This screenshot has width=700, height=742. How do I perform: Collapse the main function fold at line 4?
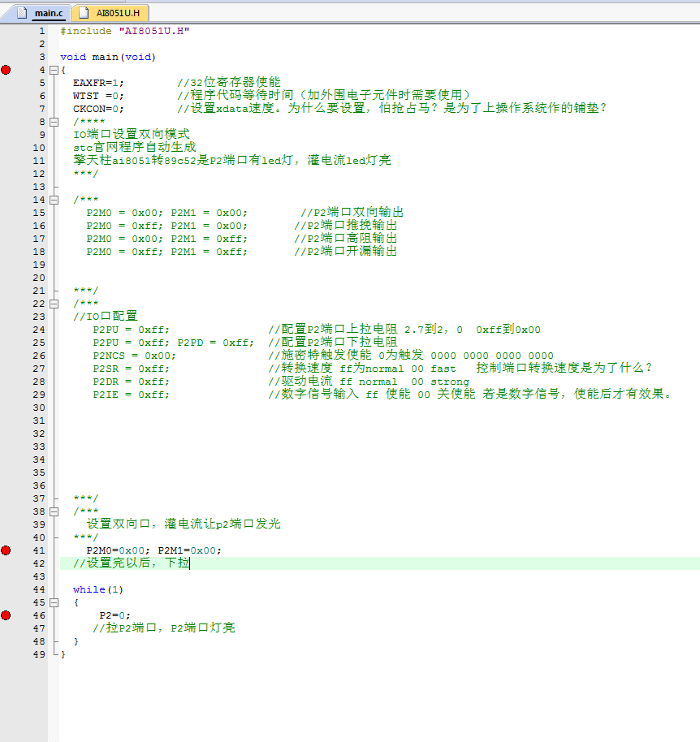(x=54, y=70)
